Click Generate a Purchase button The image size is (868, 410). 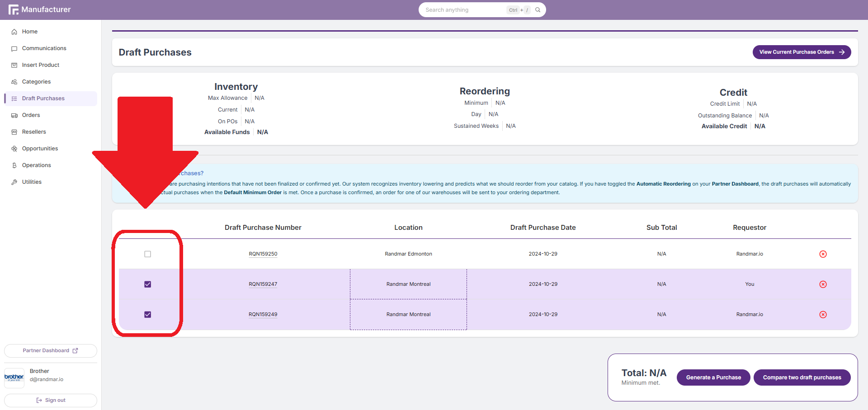pos(713,377)
